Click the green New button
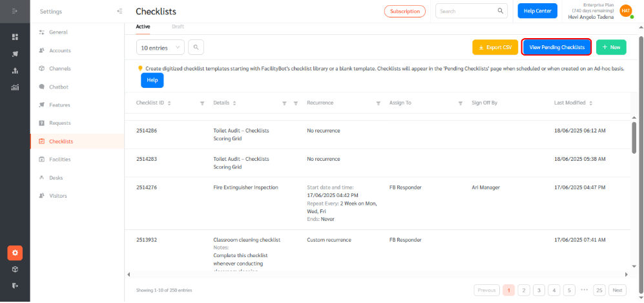 pos(610,47)
